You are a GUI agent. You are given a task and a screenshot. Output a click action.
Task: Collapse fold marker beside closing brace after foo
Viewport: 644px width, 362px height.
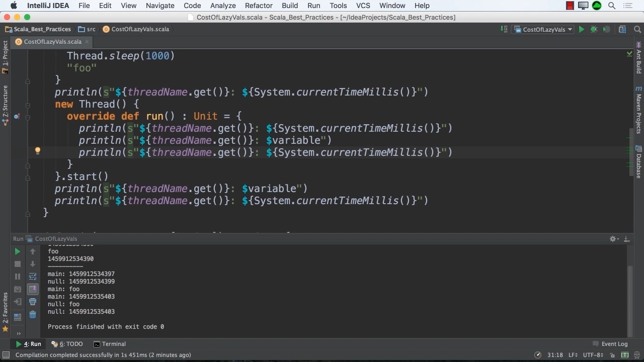(x=28, y=80)
